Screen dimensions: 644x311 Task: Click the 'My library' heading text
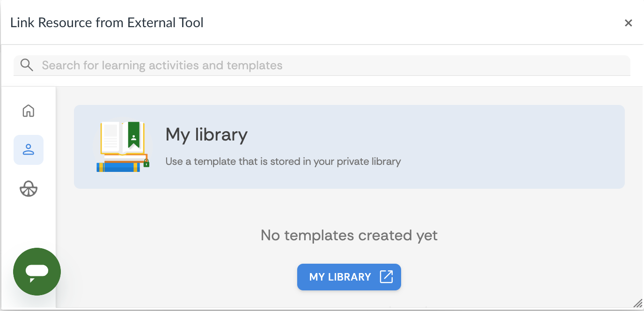(206, 135)
